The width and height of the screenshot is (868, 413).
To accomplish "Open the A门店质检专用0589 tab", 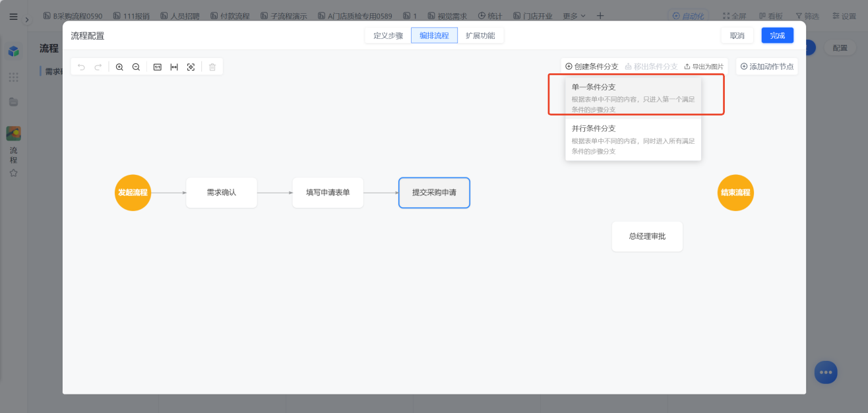I will click(355, 16).
